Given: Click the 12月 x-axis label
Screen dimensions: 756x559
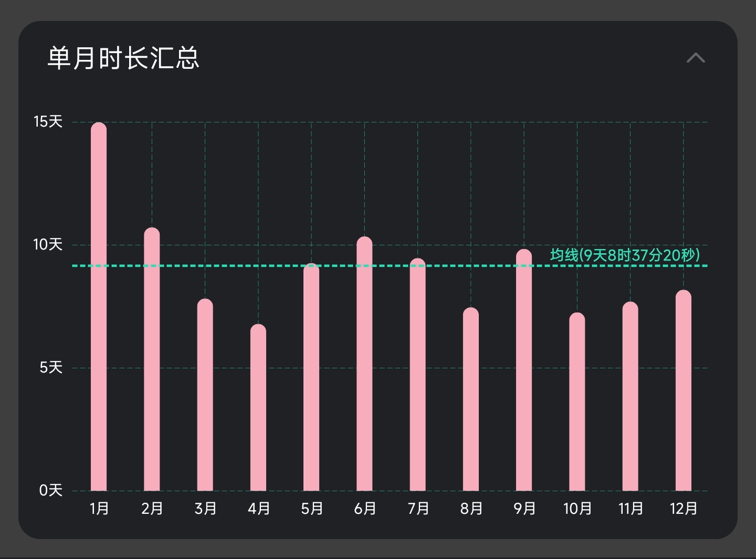Looking at the screenshot, I should 684,509.
